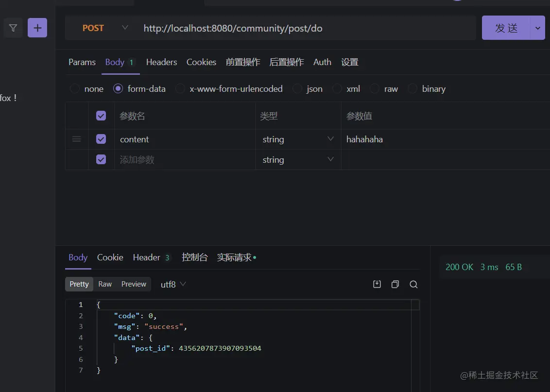
Task: Copy the response body
Action: point(395,284)
